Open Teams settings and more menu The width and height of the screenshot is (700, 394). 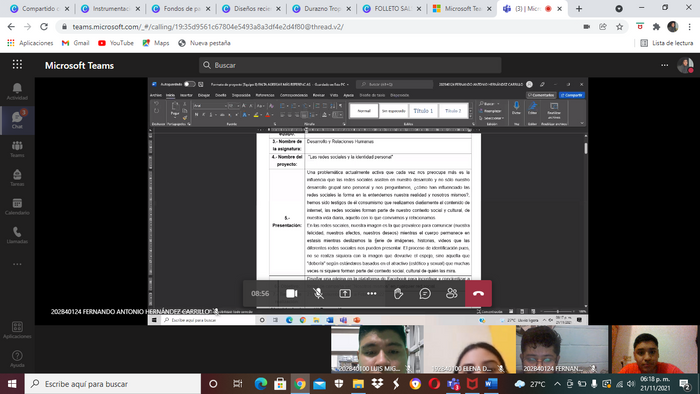tap(664, 65)
